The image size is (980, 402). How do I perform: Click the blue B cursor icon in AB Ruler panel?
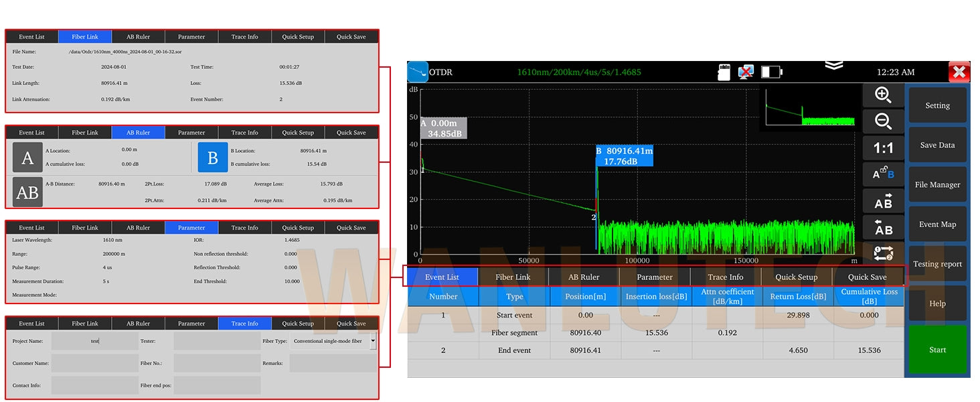click(x=213, y=157)
